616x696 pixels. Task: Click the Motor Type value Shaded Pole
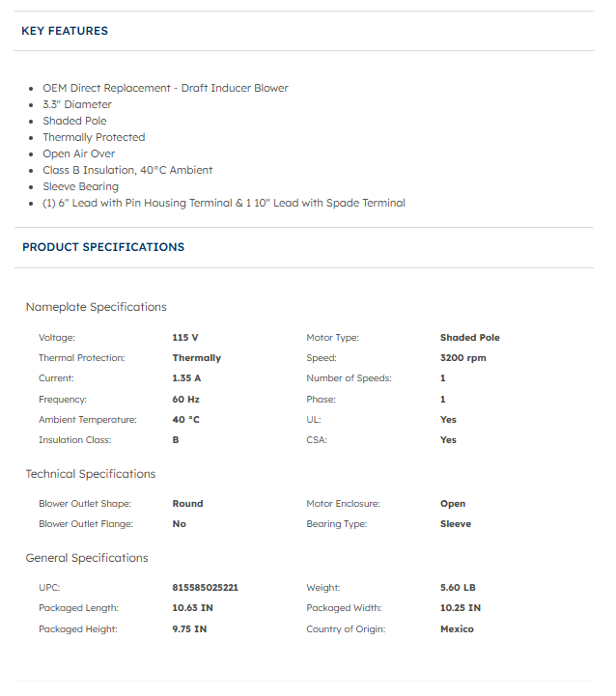click(x=469, y=338)
